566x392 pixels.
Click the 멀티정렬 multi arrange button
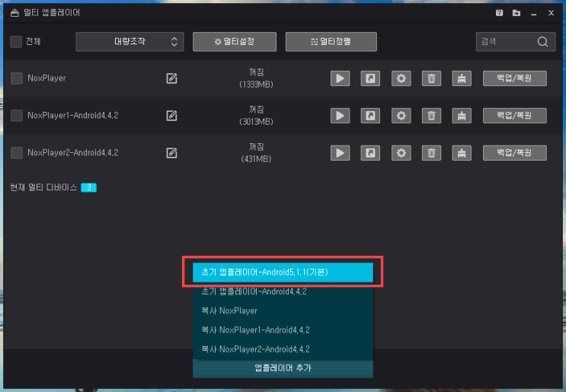[331, 42]
